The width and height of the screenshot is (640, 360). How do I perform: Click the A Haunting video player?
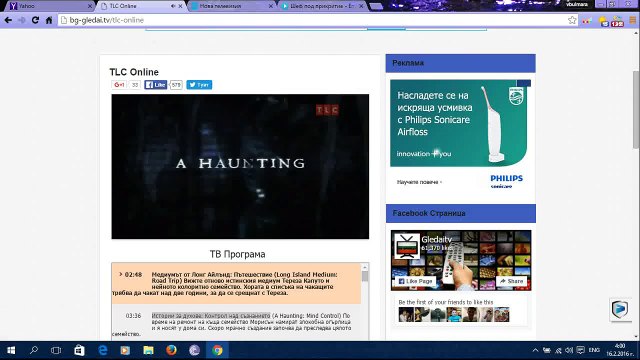coord(240,167)
